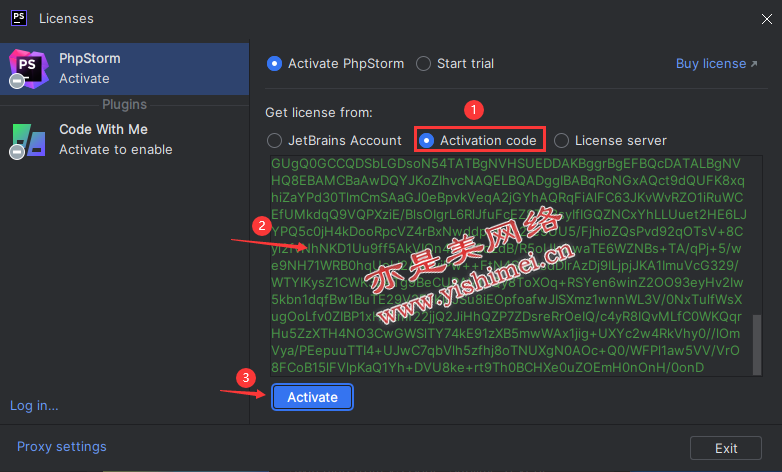Click the Code With Me plugin icon
This screenshot has height=472, width=782.
tap(28, 141)
